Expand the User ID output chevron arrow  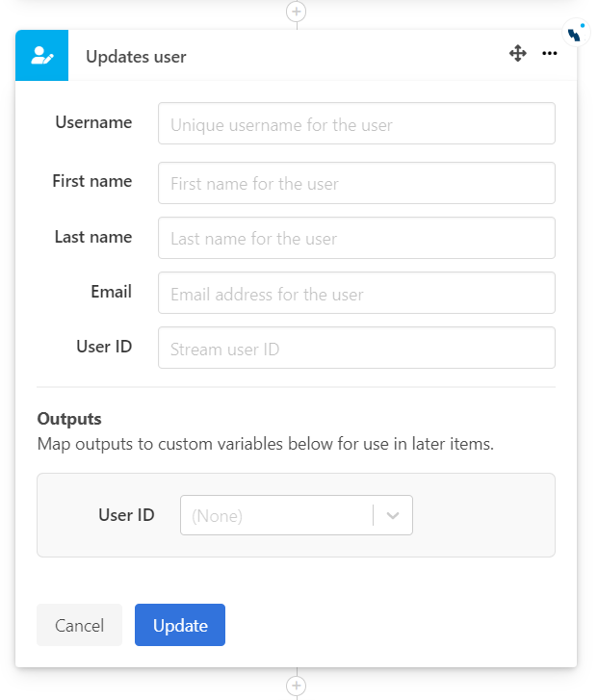coord(393,515)
